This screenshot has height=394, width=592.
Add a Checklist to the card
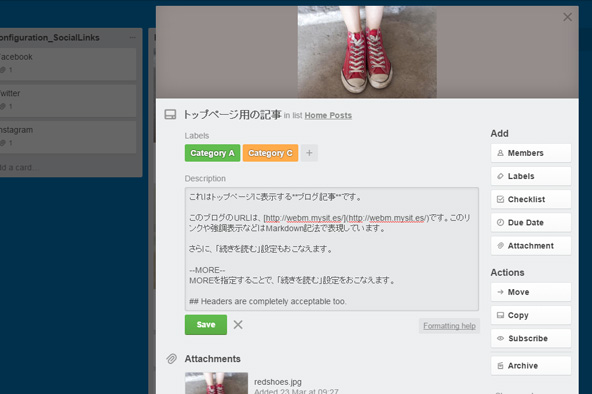pyautogui.click(x=531, y=199)
